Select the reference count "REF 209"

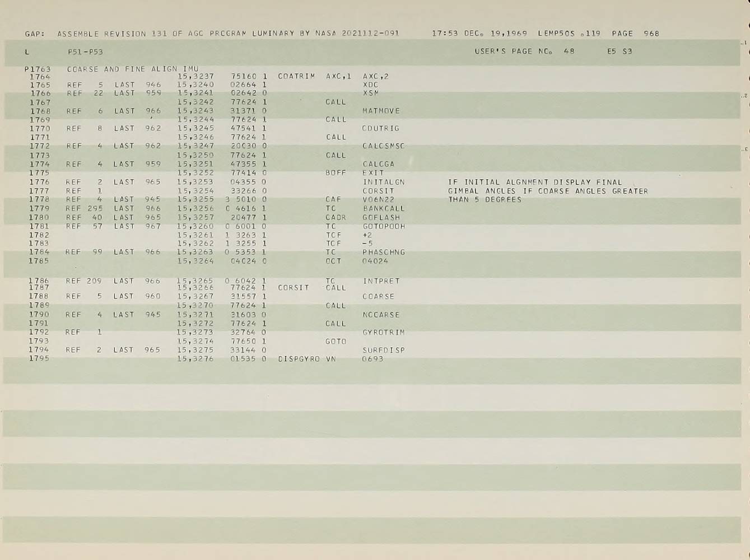point(83,281)
